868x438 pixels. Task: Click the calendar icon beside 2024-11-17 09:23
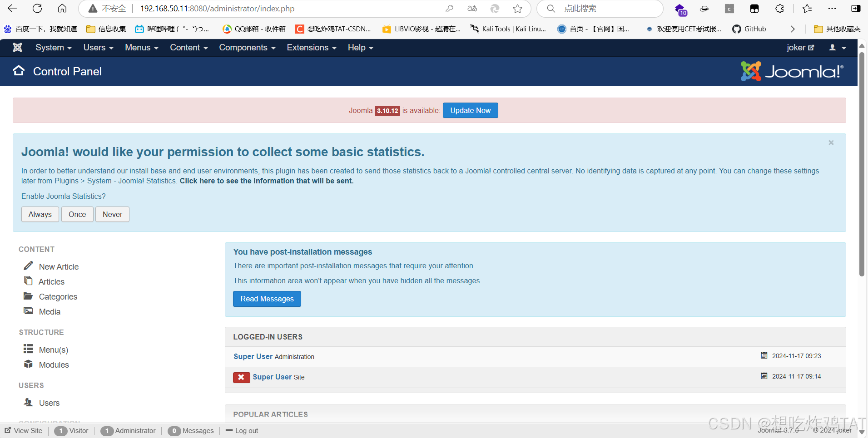[764, 355]
